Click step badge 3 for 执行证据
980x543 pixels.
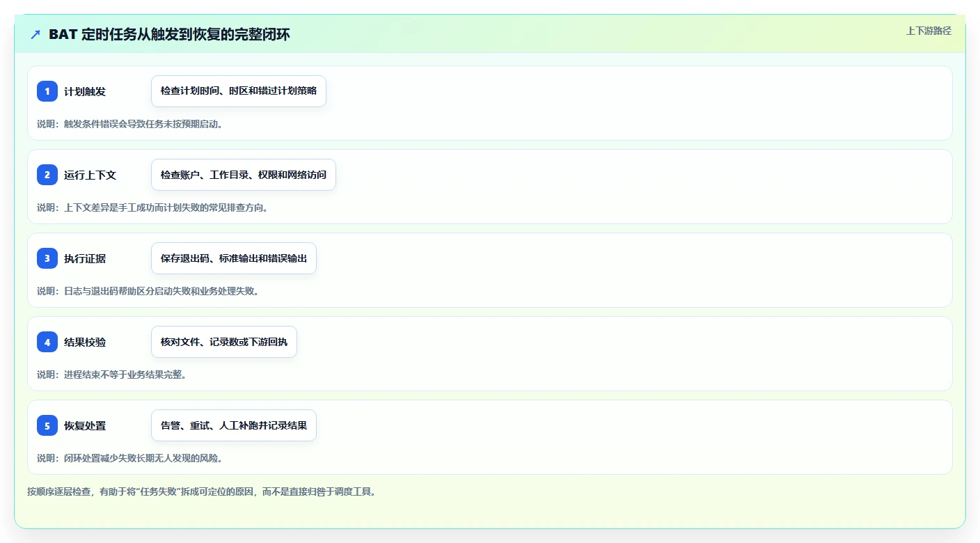click(x=47, y=258)
